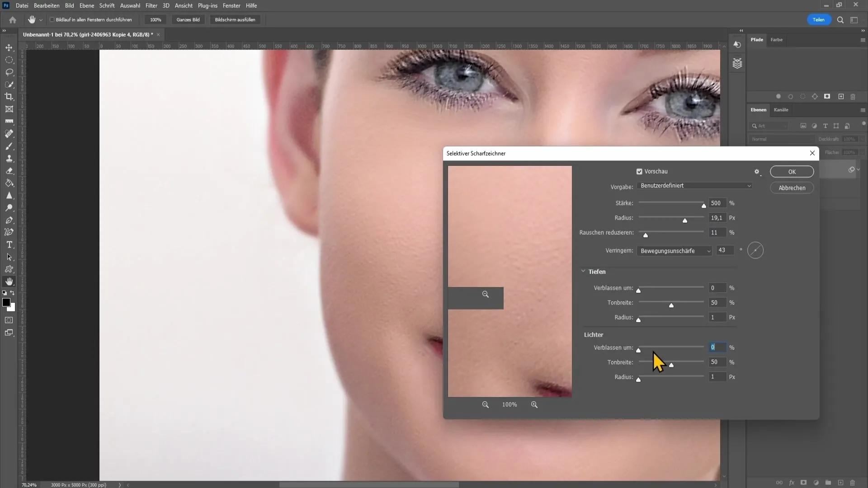Click the sharpen preview image
The height and width of the screenshot is (488, 868).
509,282
